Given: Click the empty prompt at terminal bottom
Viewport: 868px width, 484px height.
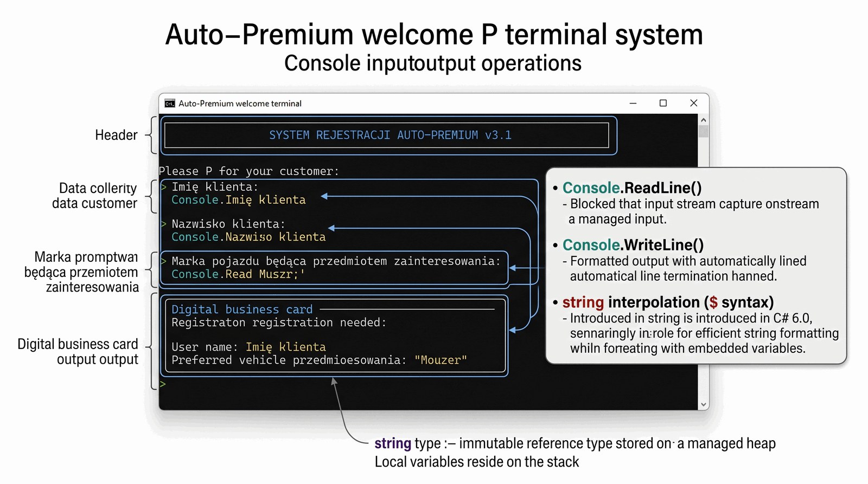Looking at the screenshot, I should [x=163, y=384].
